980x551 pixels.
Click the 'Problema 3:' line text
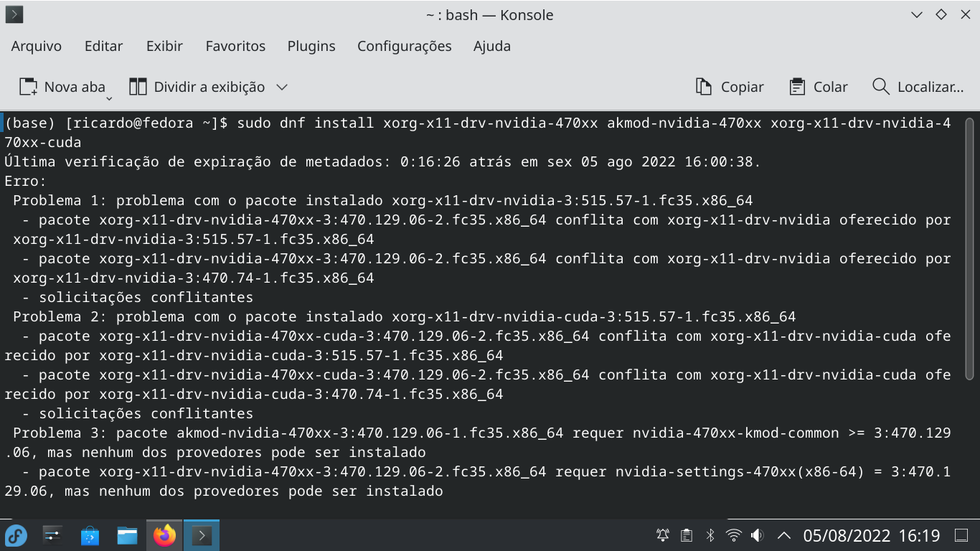478,443
